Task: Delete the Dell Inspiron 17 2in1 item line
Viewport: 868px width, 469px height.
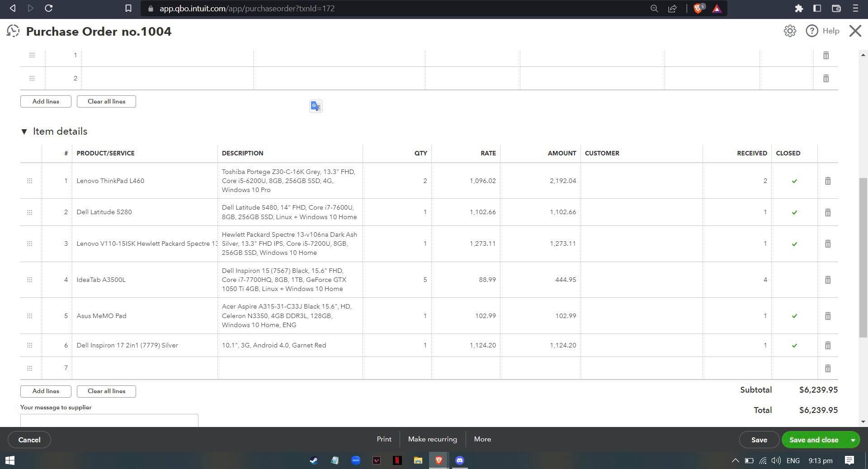Action: pyautogui.click(x=828, y=345)
